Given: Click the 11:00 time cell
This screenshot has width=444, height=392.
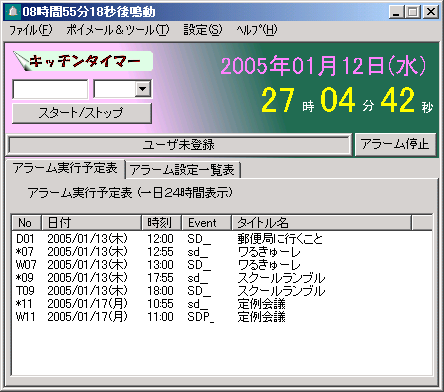Looking at the screenshot, I should click(160, 317).
